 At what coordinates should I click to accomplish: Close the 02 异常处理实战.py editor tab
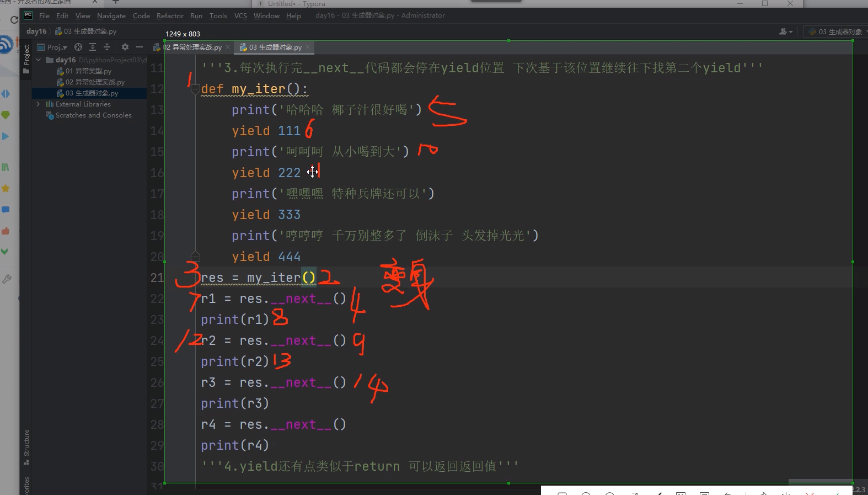coord(228,47)
